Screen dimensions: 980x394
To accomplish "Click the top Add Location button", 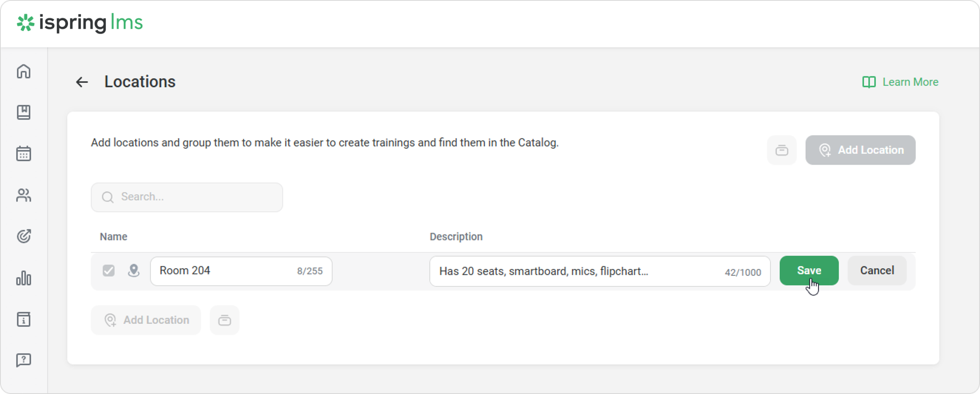I will pos(860,150).
